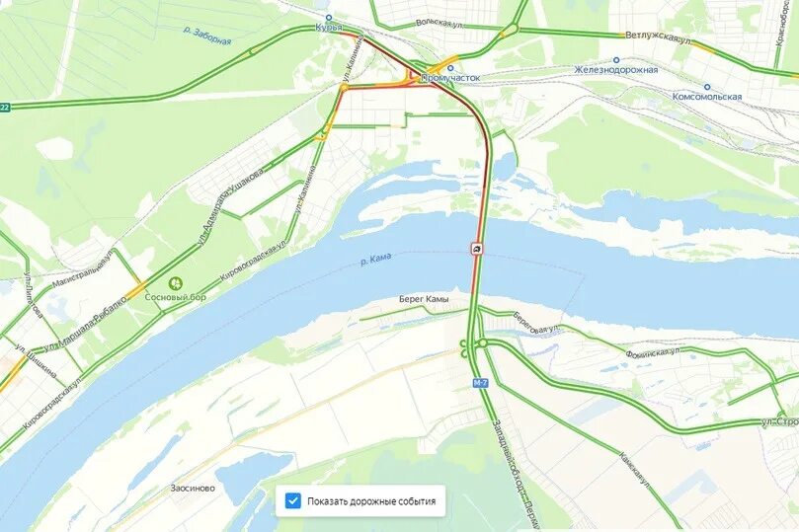The height and width of the screenshot is (532, 799).
Task: Click the Показать дорожные события label text
Action: [371, 501]
